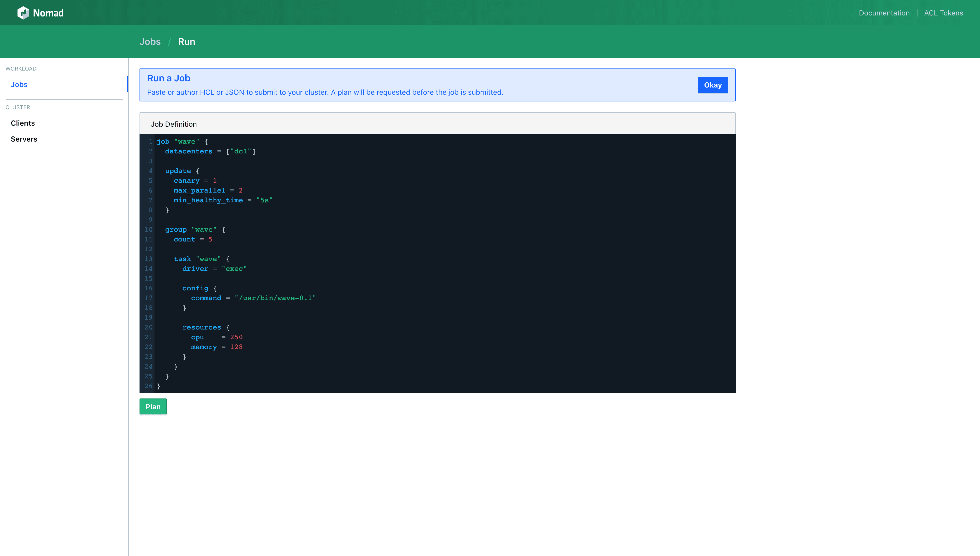Open ACL Tokens page
This screenshot has width=980, height=556.
pyautogui.click(x=943, y=13)
